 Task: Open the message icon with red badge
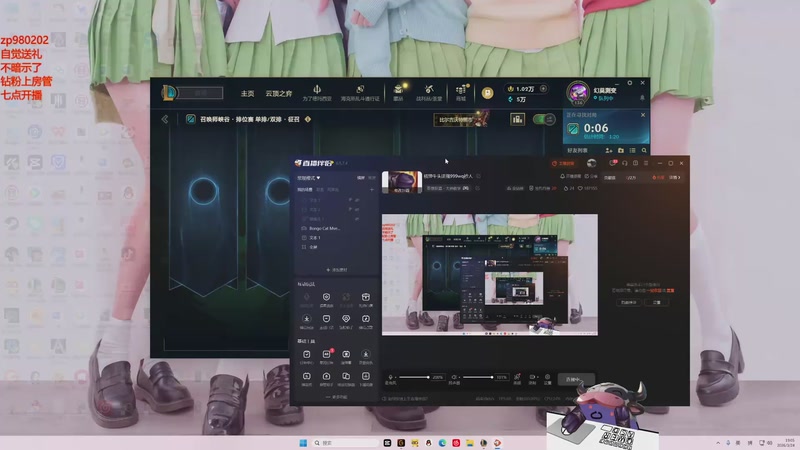(x=613, y=163)
